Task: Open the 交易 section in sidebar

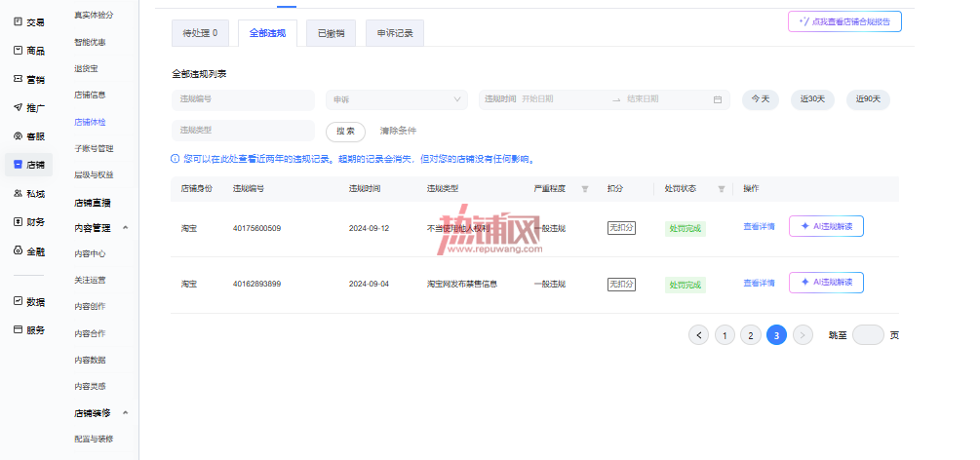Action: tap(28, 21)
